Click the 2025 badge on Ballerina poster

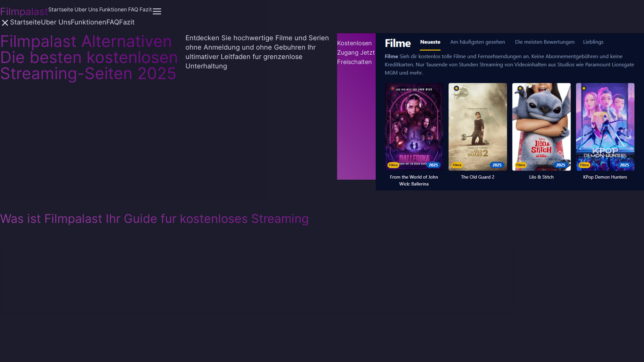433,165
